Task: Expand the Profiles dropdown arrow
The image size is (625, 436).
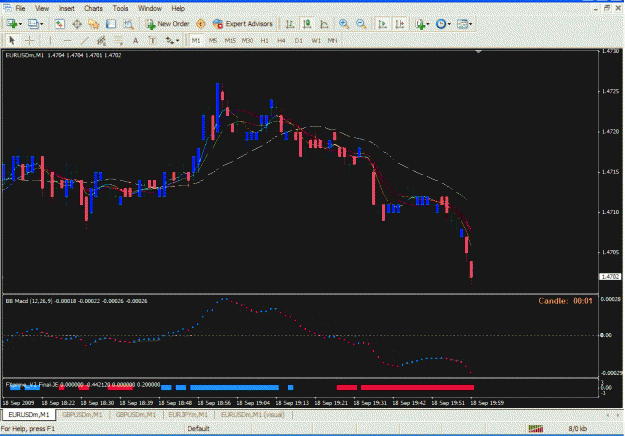Action: (x=41, y=24)
